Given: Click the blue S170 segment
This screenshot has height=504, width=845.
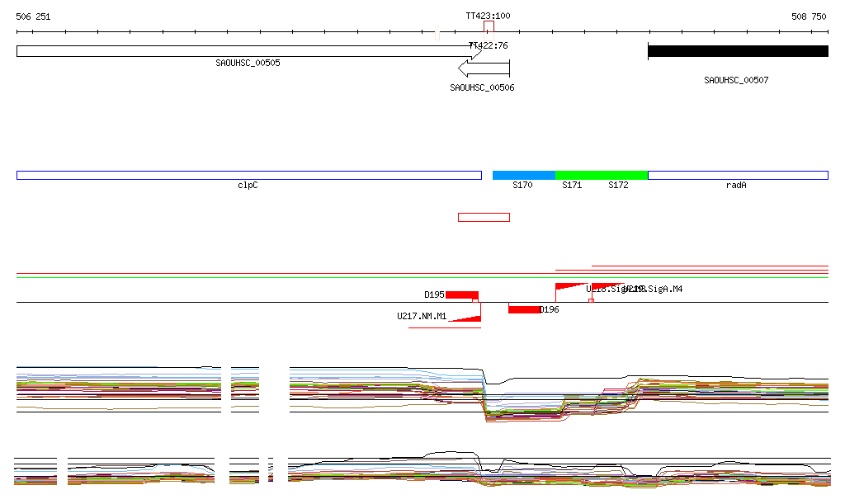Looking at the screenshot, I should point(524,175).
